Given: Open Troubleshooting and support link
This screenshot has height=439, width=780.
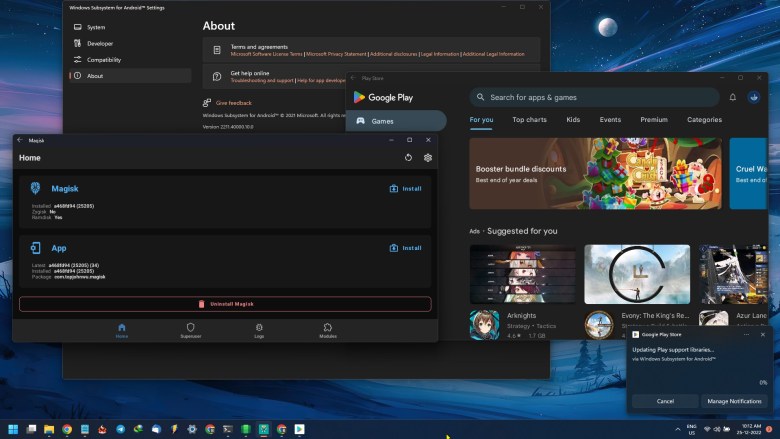Looking at the screenshot, I should (262, 81).
